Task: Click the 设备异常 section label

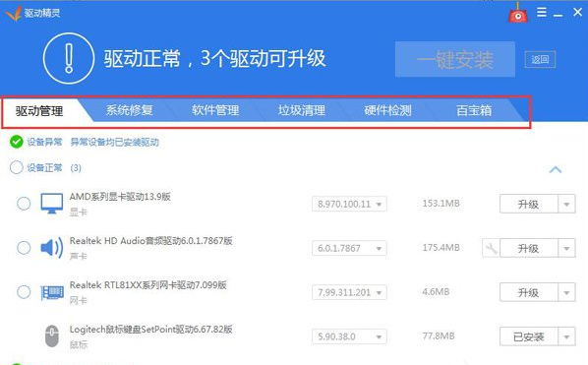Action: click(x=44, y=142)
